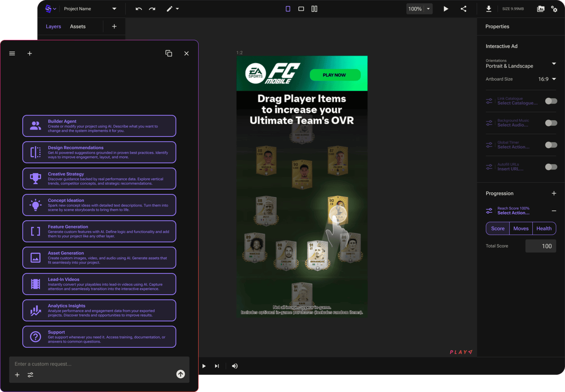This screenshot has width=565, height=392.
Task: Open Design Recommendations option
Action: click(x=99, y=152)
